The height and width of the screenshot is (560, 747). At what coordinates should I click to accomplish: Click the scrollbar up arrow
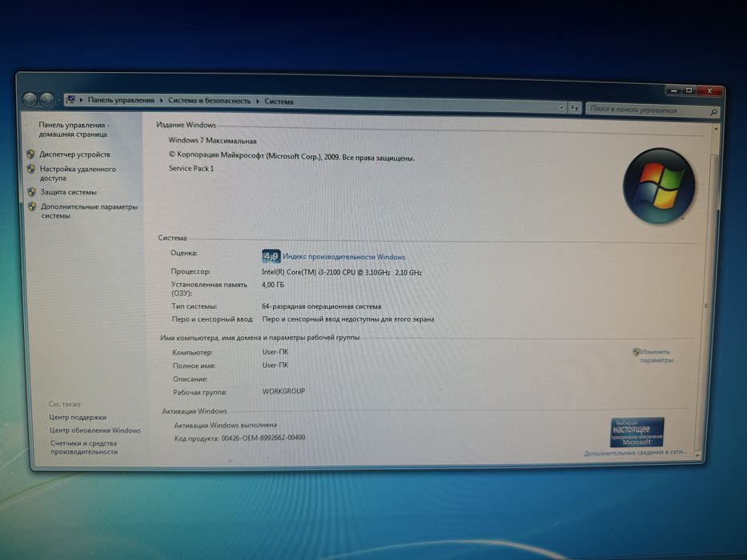tap(715, 128)
